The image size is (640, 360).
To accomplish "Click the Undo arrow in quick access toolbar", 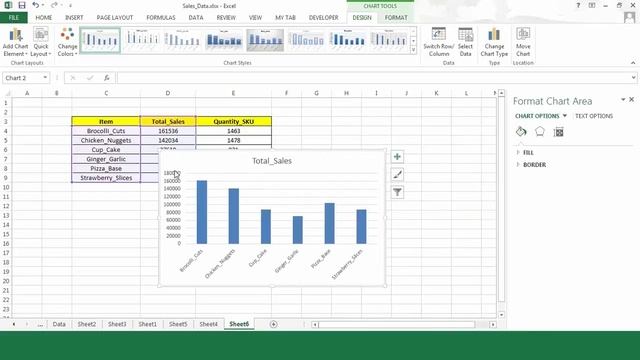I will [x=36, y=5].
